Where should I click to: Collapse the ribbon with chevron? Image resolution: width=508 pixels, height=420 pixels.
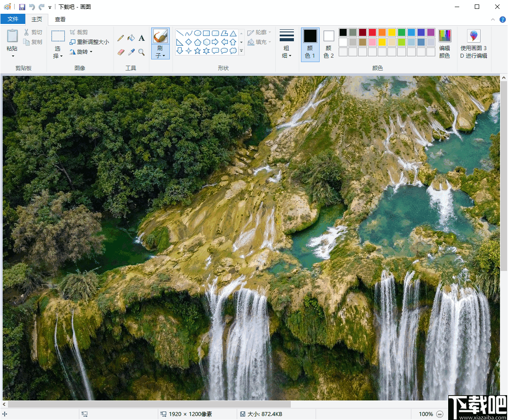[493, 20]
